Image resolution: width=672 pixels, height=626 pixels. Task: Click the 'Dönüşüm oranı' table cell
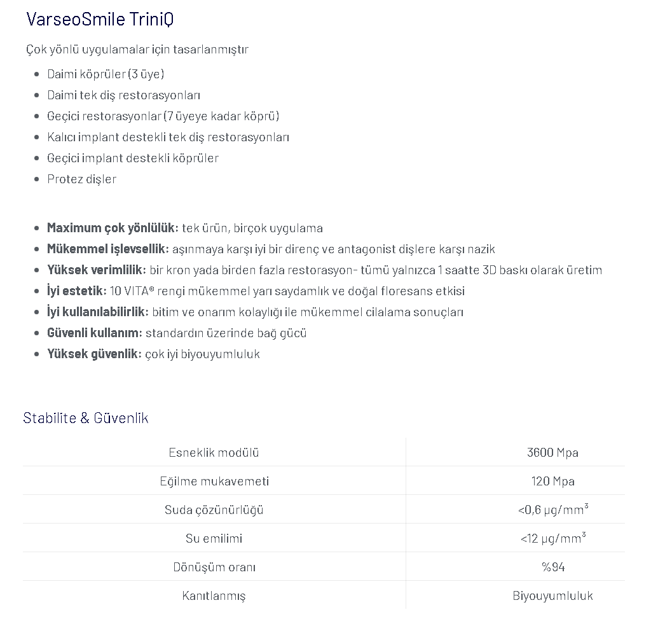coord(214,567)
